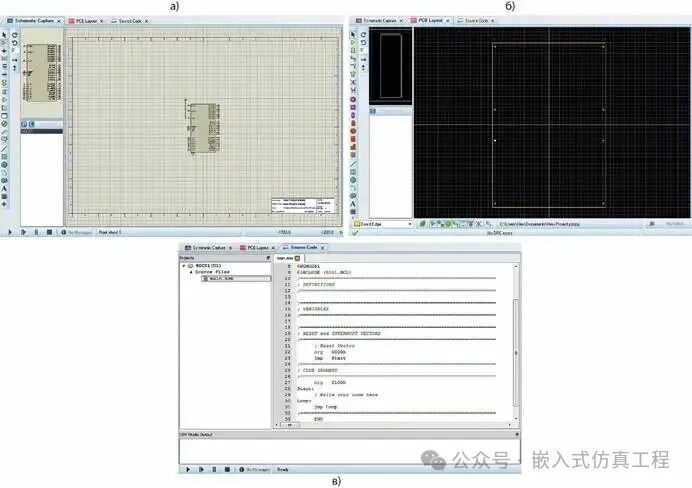This screenshot has width=692, height=488.
Task: Open the messages info in schematic status bar
Action: pos(76,232)
